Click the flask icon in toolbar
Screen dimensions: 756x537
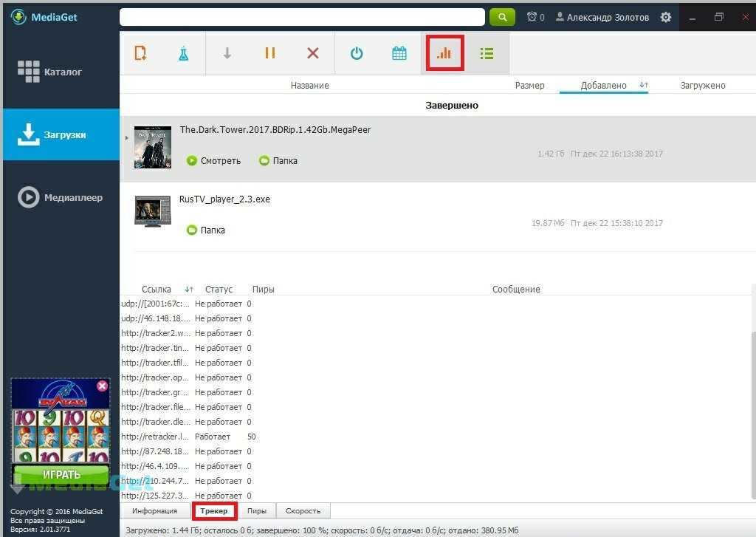pos(183,53)
